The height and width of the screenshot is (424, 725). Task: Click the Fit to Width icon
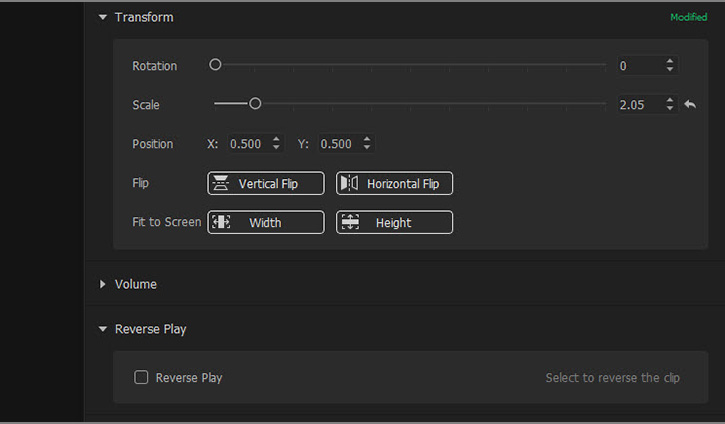pyautogui.click(x=221, y=222)
